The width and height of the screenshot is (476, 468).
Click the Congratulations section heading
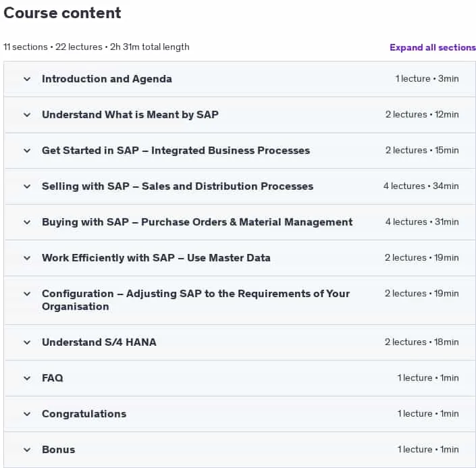pos(84,414)
